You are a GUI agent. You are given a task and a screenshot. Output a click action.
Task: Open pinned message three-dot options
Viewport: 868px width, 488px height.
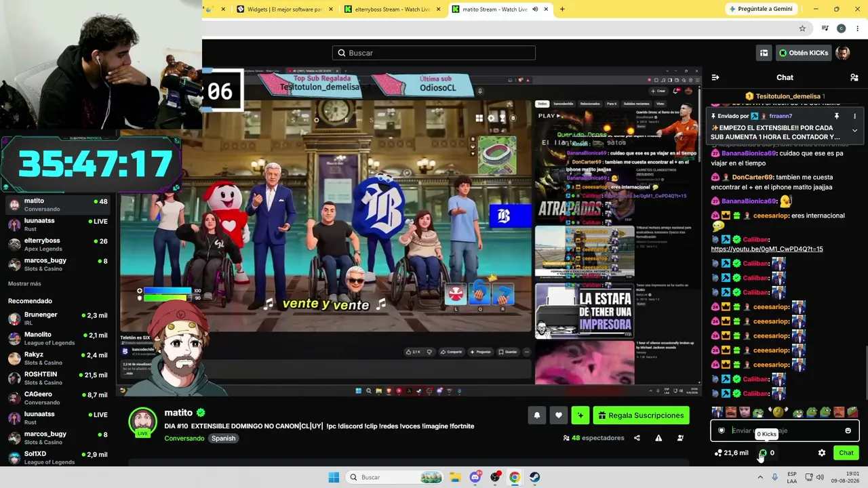(x=854, y=116)
